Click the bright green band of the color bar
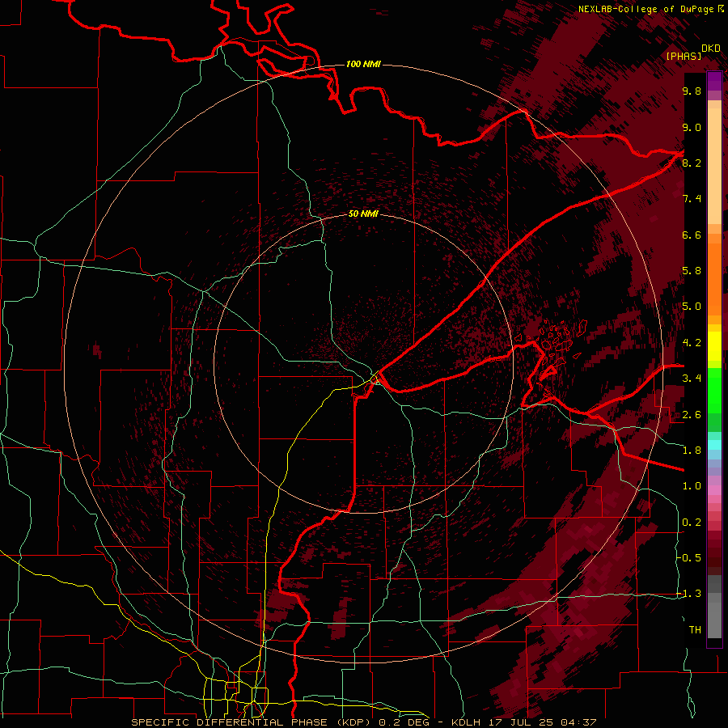This screenshot has width=728, height=728. click(x=714, y=390)
